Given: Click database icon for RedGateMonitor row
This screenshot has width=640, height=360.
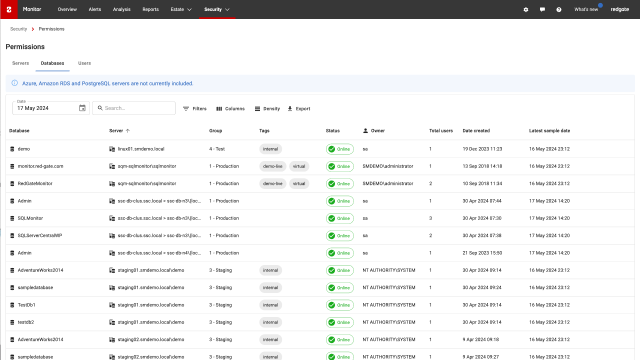Looking at the screenshot, I should (12, 184).
